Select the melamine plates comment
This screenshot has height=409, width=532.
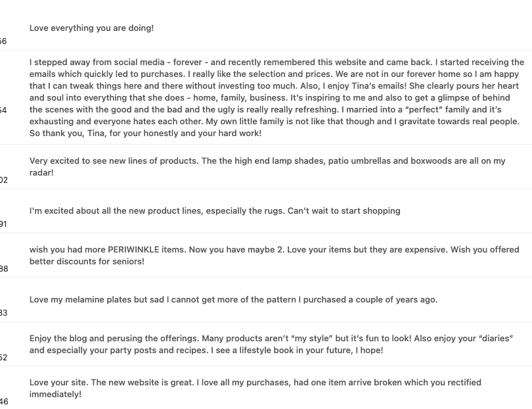click(233, 300)
